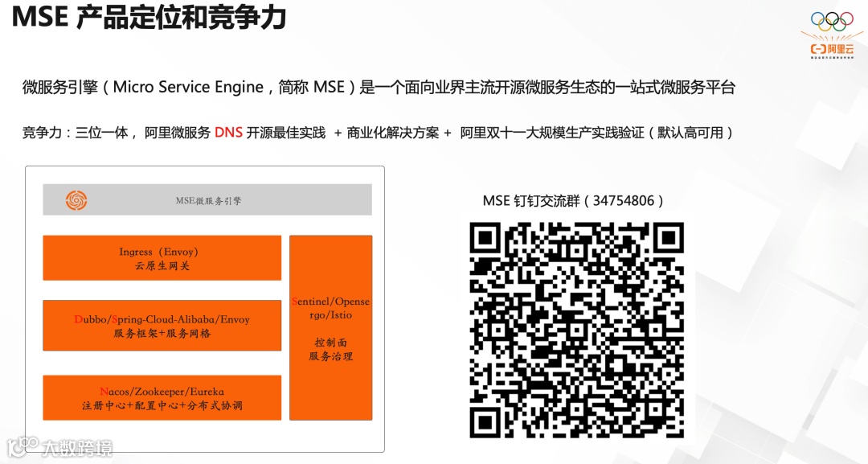Click the Alibaba Cloud Olympic logo
This screenshot has width=868, height=464.
[x=832, y=35]
